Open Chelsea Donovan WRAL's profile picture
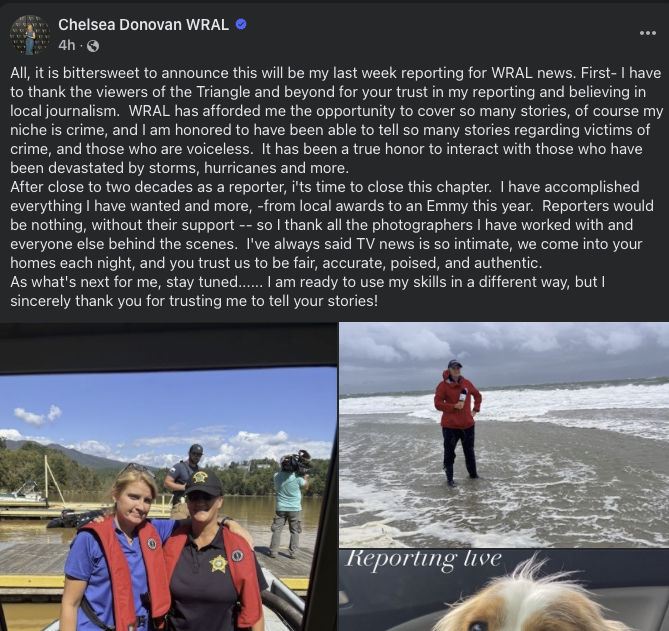 click(x=30, y=35)
